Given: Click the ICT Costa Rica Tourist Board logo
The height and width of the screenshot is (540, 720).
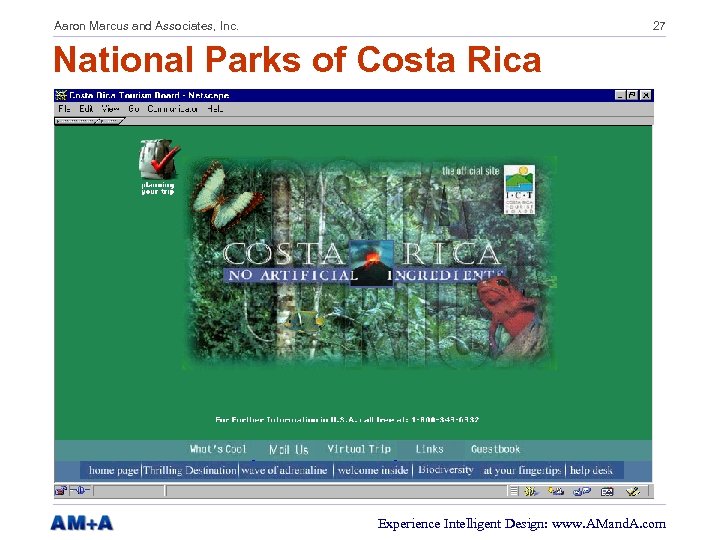Looking at the screenshot, I should [519, 189].
